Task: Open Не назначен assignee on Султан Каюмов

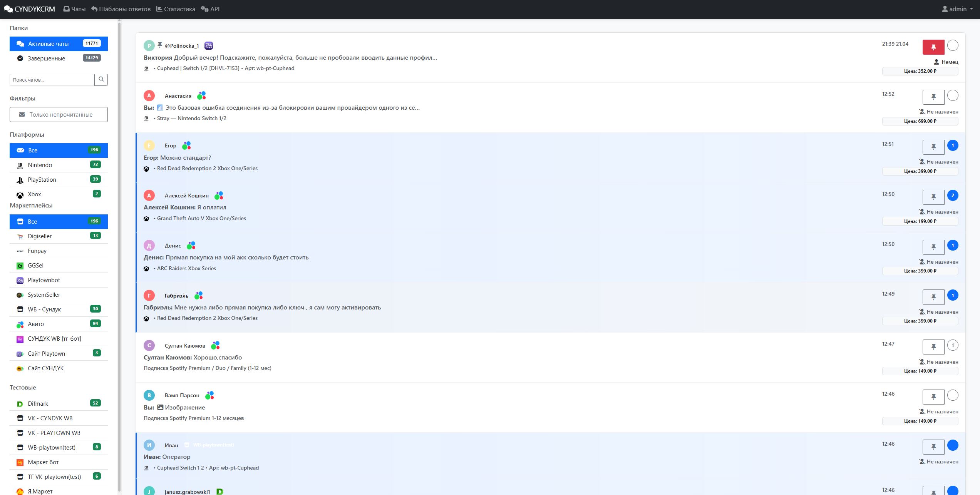Action: (938, 362)
